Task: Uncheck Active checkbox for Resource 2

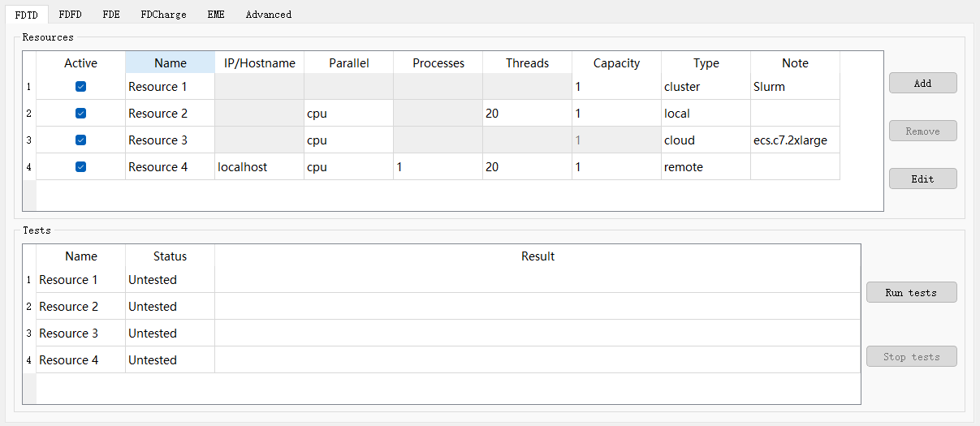Action: (80, 114)
